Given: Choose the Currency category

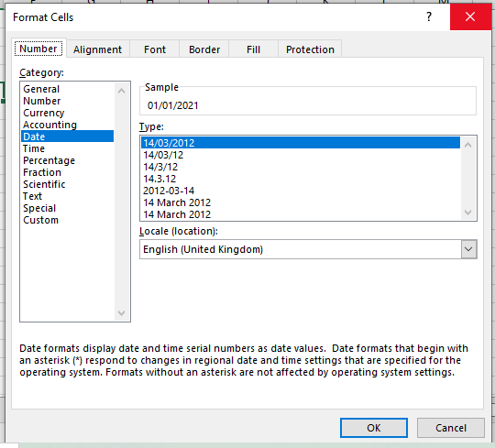Looking at the screenshot, I should pos(67,113).
